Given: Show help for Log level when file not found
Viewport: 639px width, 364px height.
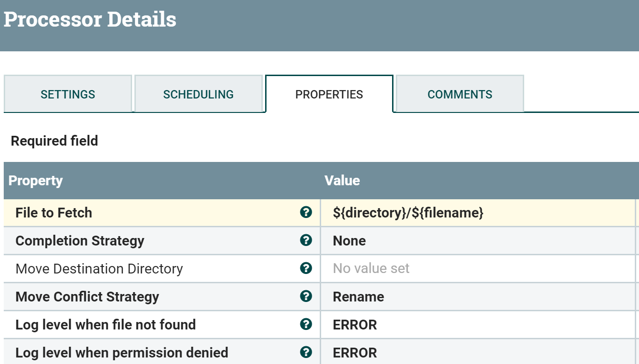Looking at the screenshot, I should pyautogui.click(x=306, y=325).
